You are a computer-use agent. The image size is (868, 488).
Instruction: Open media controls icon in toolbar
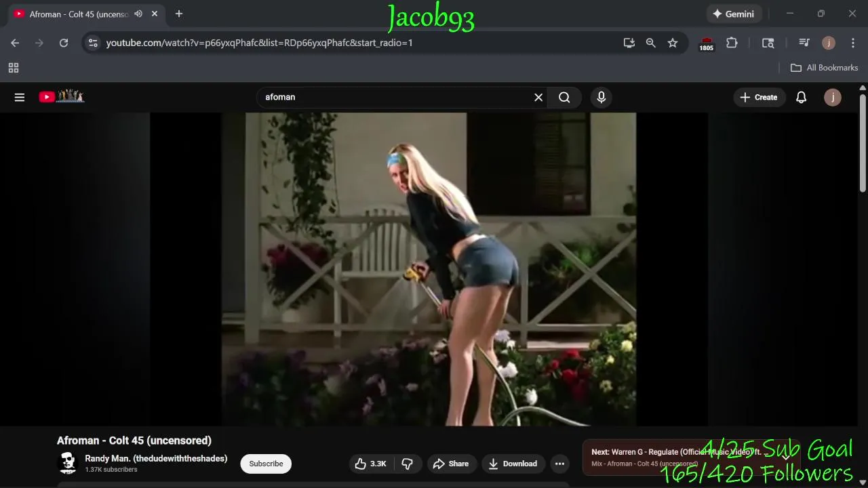click(x=804, y=43)
